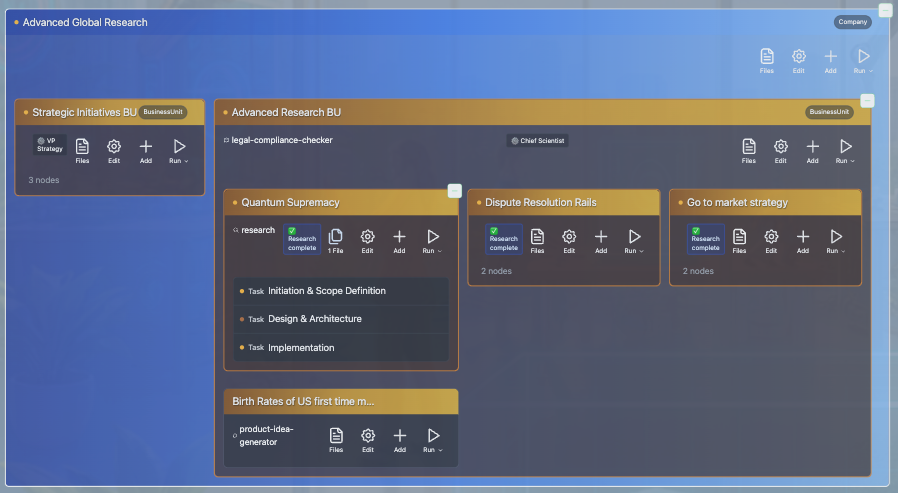The image size is (898, 493).
Task: Open Files in Dispute Resolution Rails
Action: click(x=537, y=241)
